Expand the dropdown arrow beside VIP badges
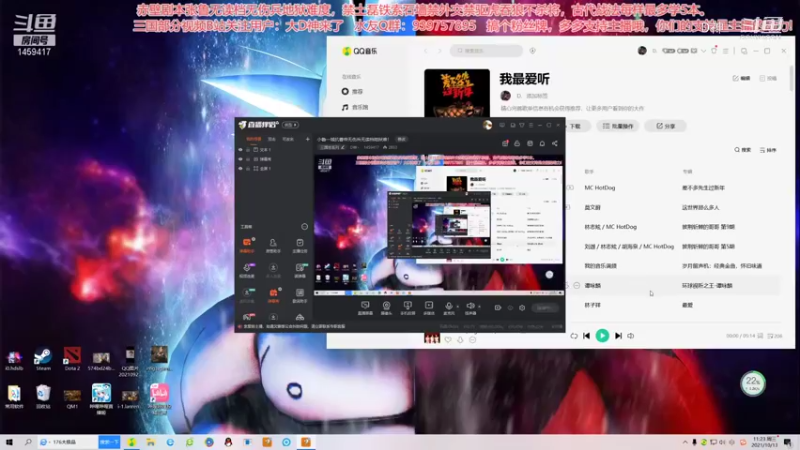Screen dimensions: 800x450 coord(704,51)
